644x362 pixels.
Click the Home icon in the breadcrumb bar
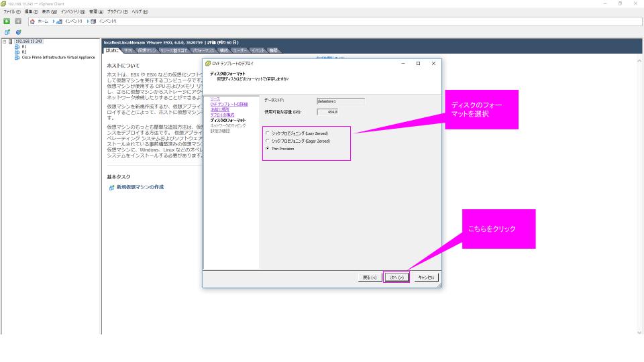click(32, 21)
